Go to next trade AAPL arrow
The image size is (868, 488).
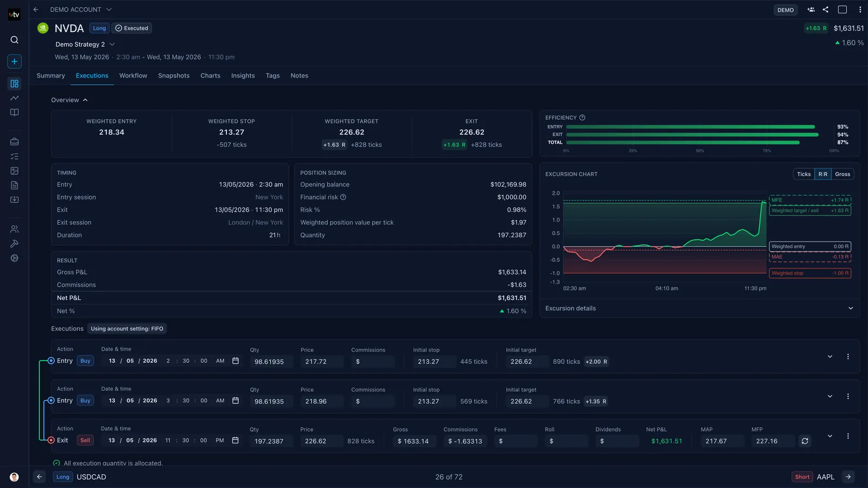point(848,477)
